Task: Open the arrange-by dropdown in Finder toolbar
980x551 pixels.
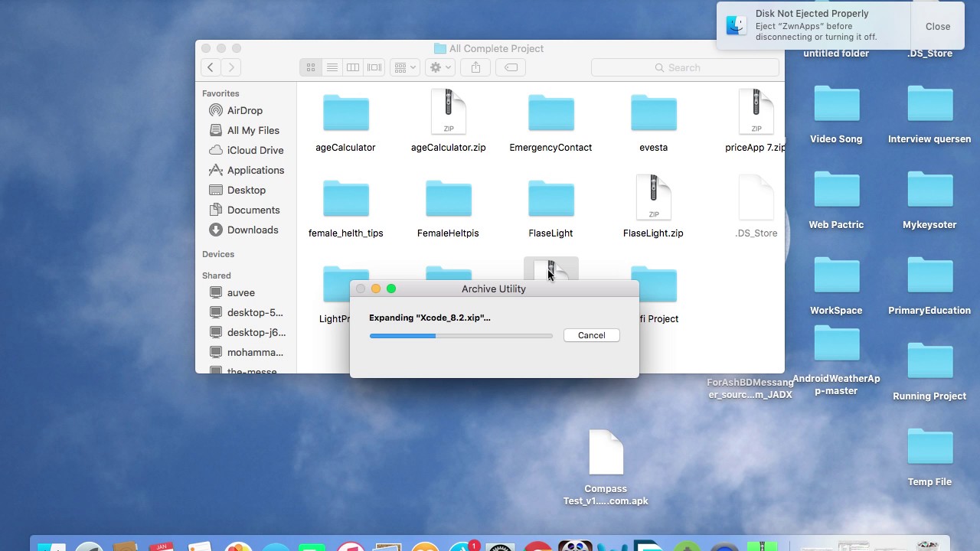Action: click(404, 67)
